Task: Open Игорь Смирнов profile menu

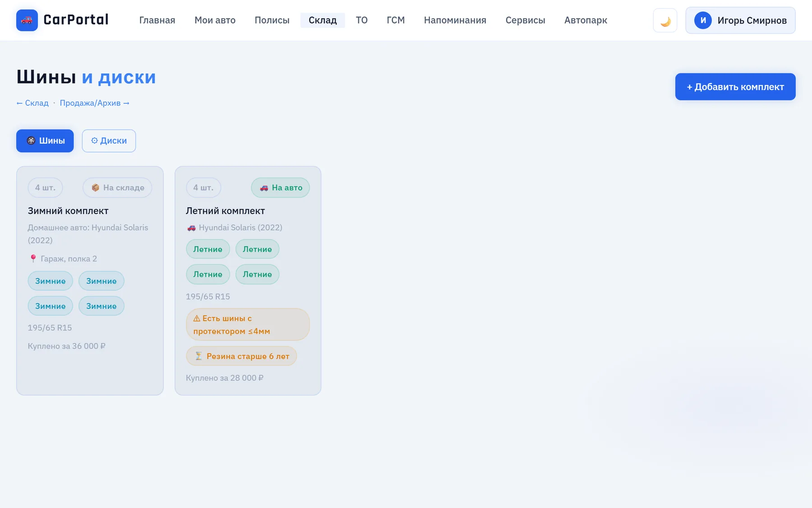Action: coord(740,20)
